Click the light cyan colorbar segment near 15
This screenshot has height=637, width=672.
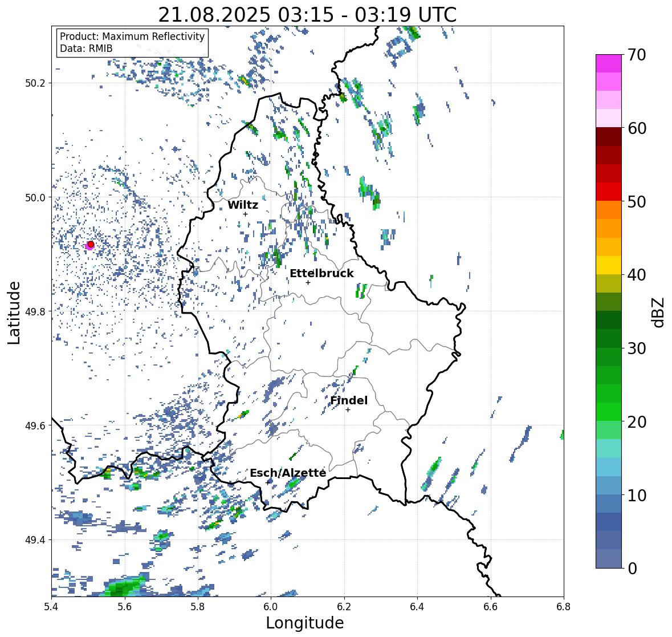609,448
